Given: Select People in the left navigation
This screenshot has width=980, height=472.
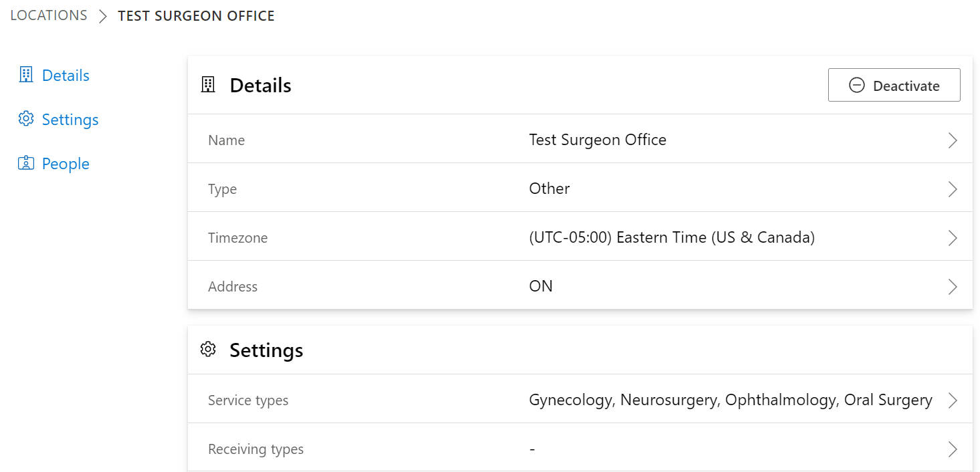Looking at the screenshot, I should pos(66,163).
